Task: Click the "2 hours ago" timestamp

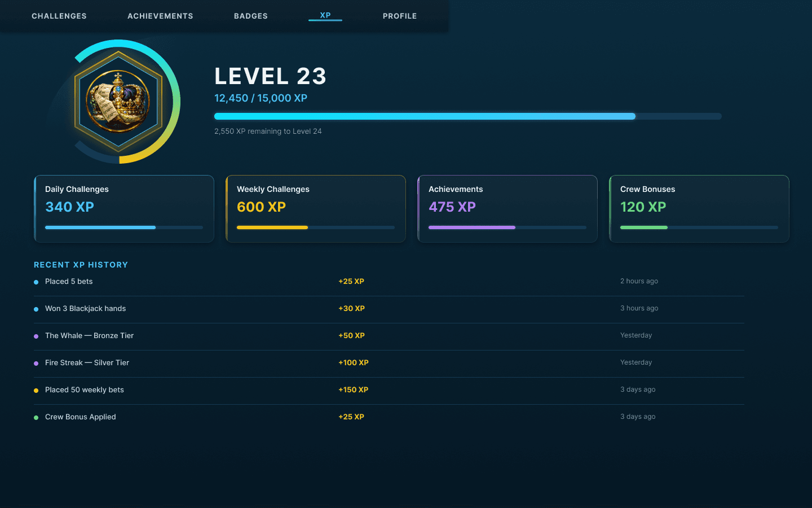Action: pos(639,281)
